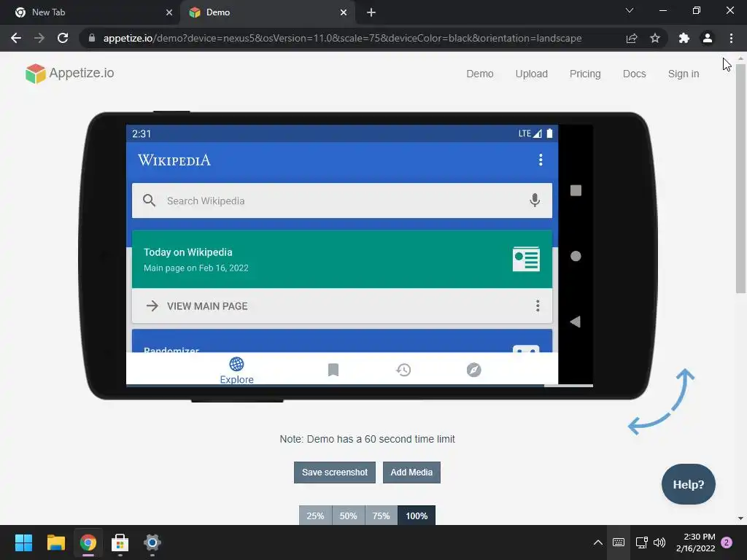Open the clock and date panel
The image size is (747, 560).
[x=695, y=542]
